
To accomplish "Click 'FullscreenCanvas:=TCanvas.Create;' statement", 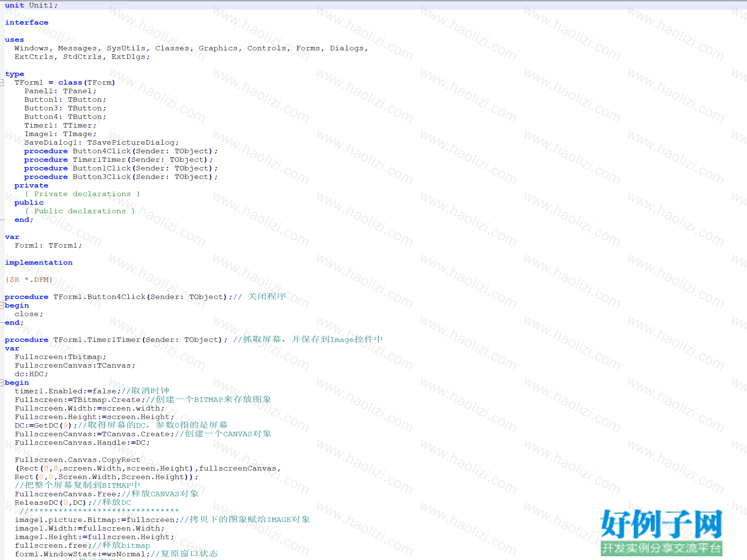I will coord(94,434).
